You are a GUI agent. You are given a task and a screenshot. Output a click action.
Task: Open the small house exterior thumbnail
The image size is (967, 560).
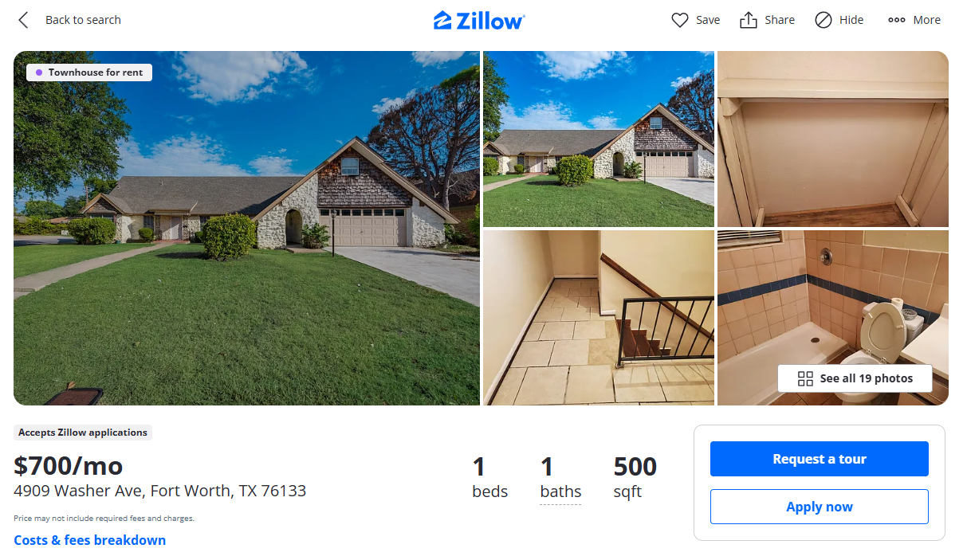(599, 139)
